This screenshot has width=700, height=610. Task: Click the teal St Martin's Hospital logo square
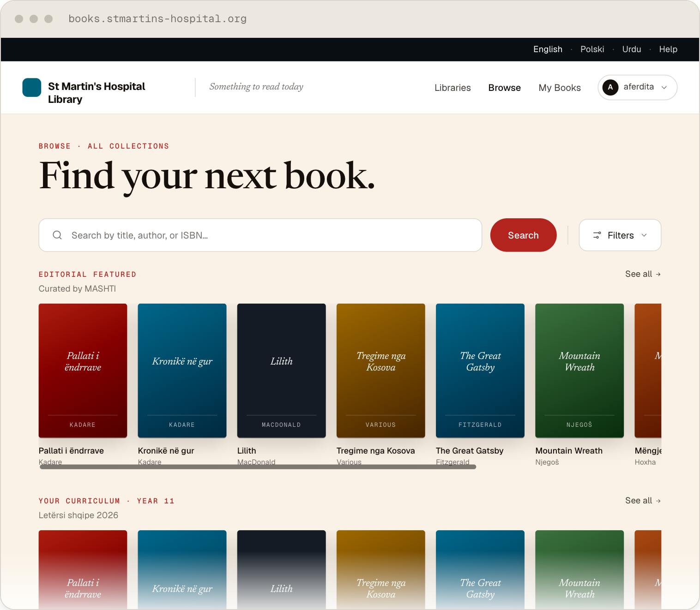pos(32,88)
